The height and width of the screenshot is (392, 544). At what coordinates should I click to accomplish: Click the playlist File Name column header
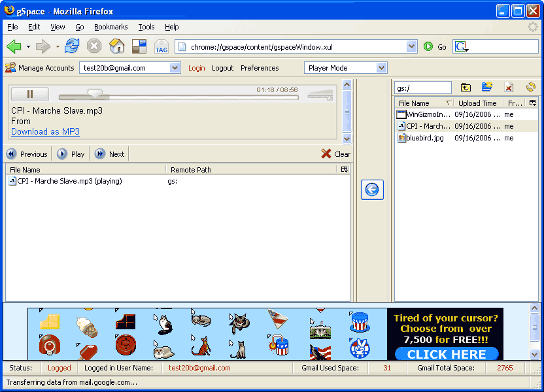pos(86,169)
